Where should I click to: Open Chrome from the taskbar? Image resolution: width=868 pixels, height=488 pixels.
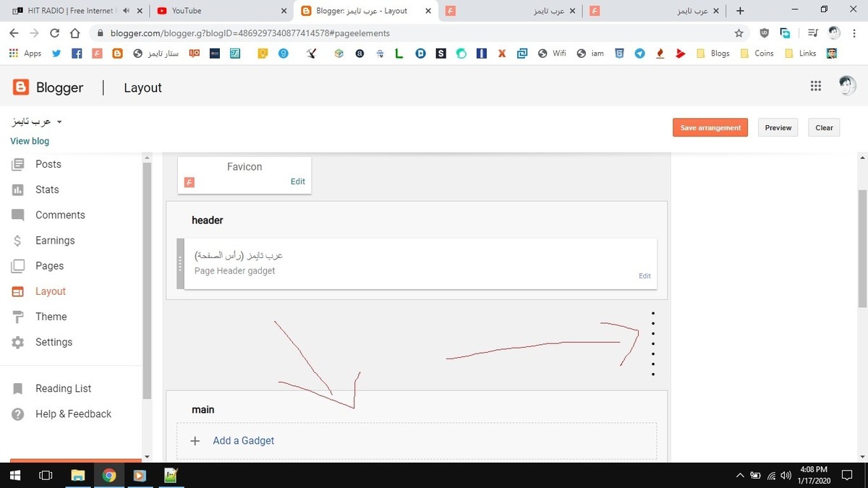[109, 476]
